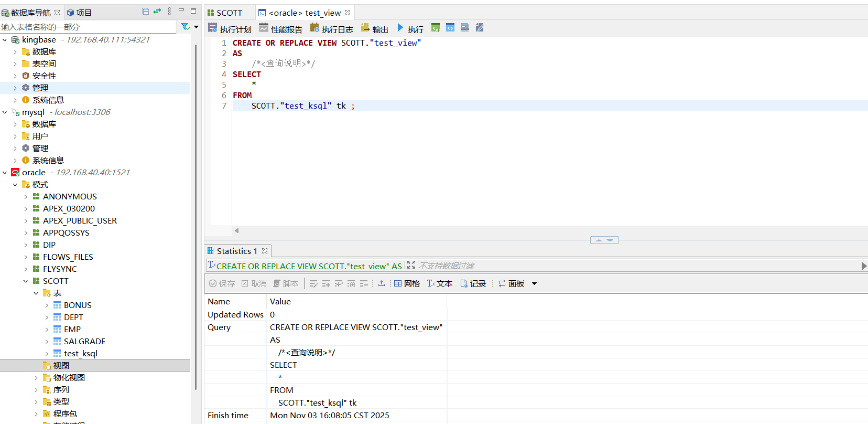Switch results to 网格 grid view
Viewport: 868px width, 424px height.
coord(407,283)
